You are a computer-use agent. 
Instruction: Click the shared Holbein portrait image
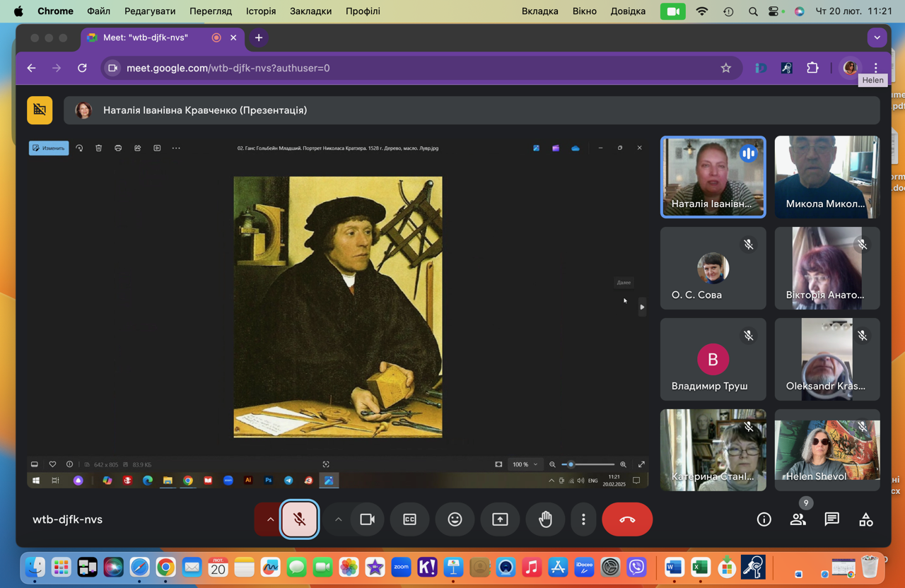(x=338, y=307)
